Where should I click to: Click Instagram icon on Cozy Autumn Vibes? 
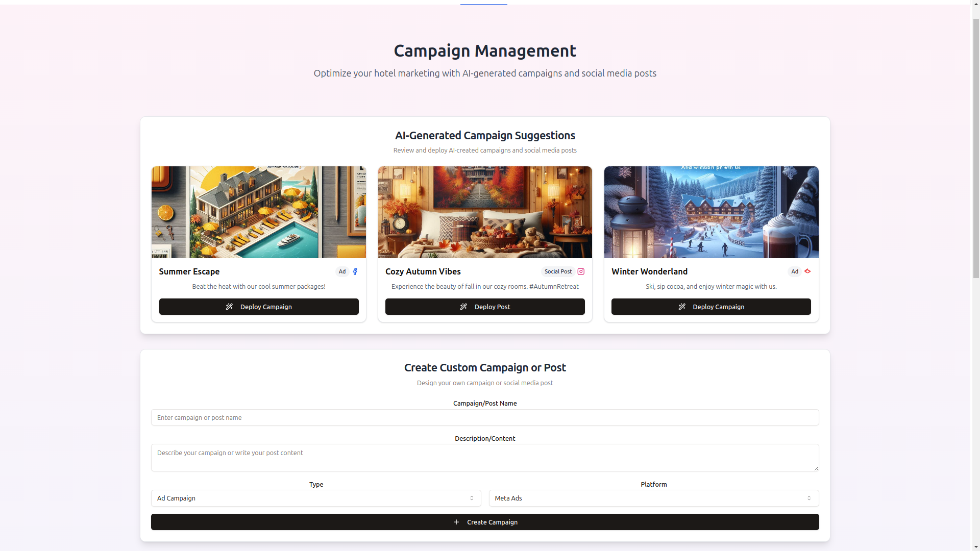[x=581, y=271]
